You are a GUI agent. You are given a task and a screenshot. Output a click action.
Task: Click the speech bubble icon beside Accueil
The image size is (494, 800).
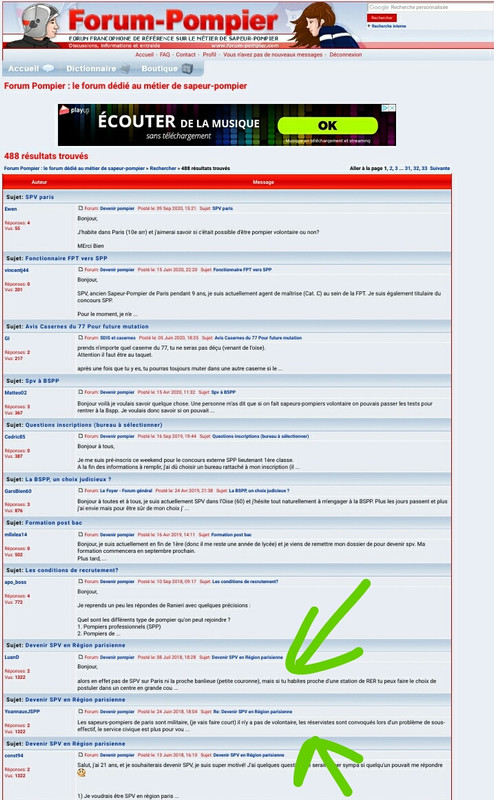click(x=48, y=68)
